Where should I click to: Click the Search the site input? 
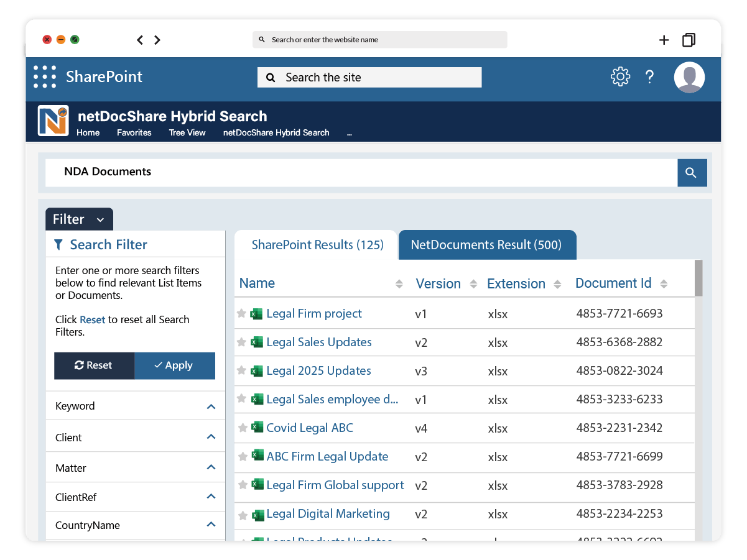[369, 78]
